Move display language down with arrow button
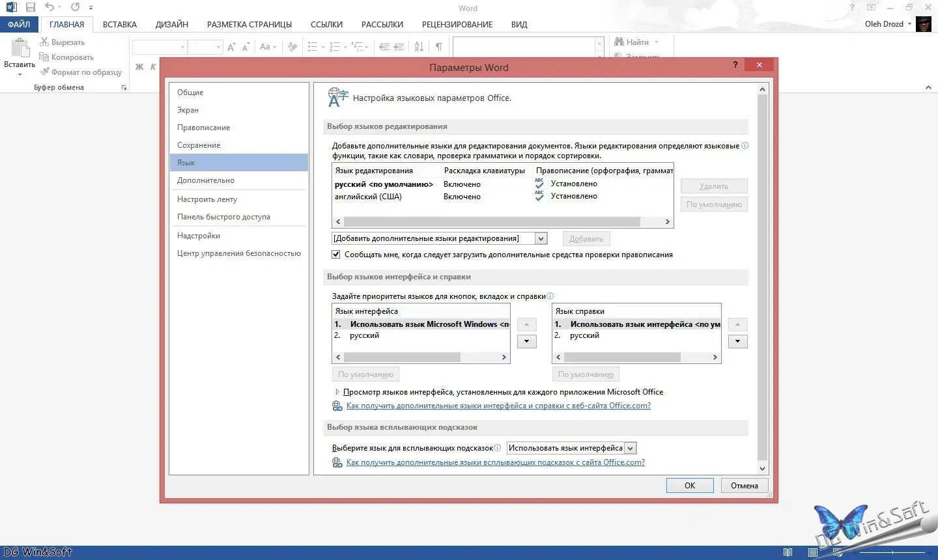 (x=526, y=341)
